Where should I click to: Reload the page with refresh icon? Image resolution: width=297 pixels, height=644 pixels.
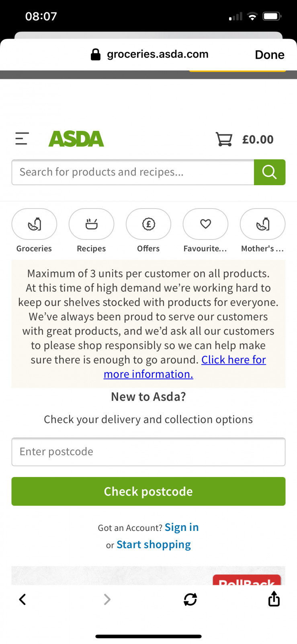190,599
